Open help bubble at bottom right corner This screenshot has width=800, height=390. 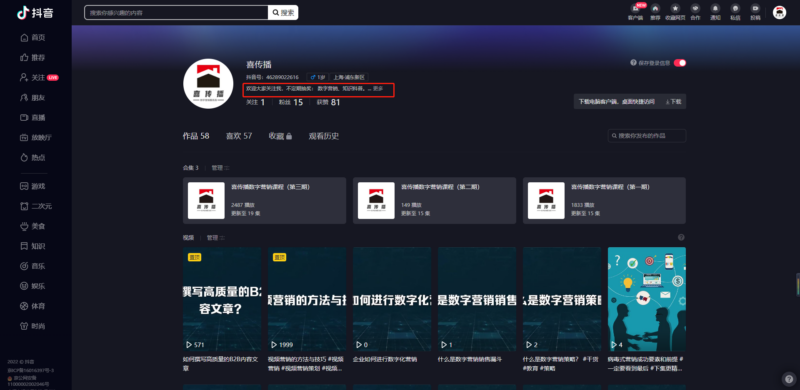(x=788, y=378)
